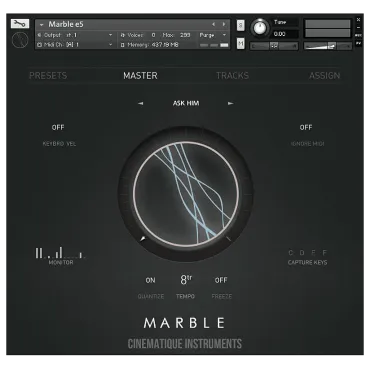Click capture key C
Screen dimensions: 370x370
coord(291,253)
